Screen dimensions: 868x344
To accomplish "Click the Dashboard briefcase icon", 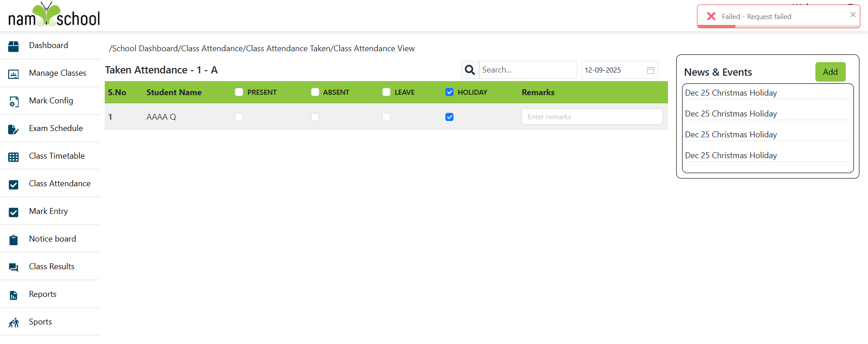I will pyautogui.click(x=14, y=46).
